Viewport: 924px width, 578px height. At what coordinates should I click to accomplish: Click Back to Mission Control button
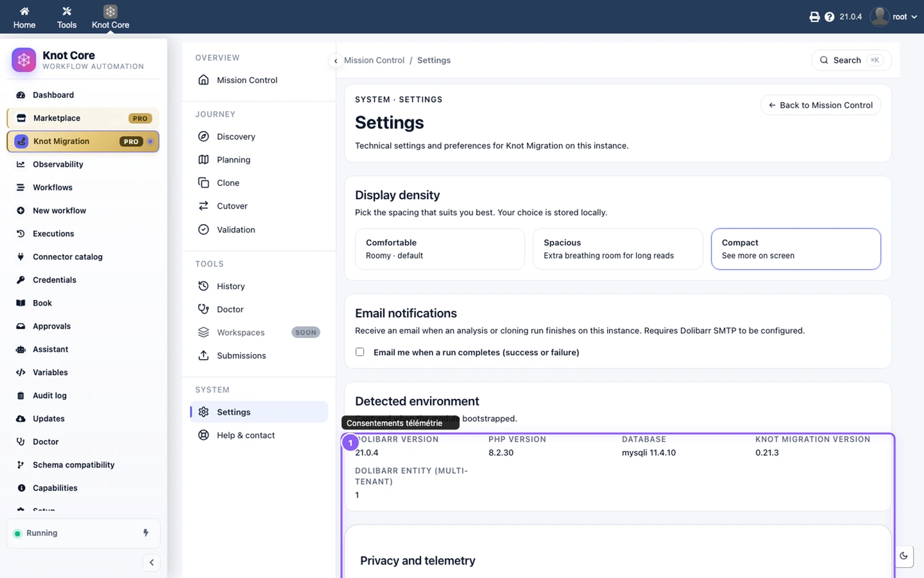[x=821, y=105]
